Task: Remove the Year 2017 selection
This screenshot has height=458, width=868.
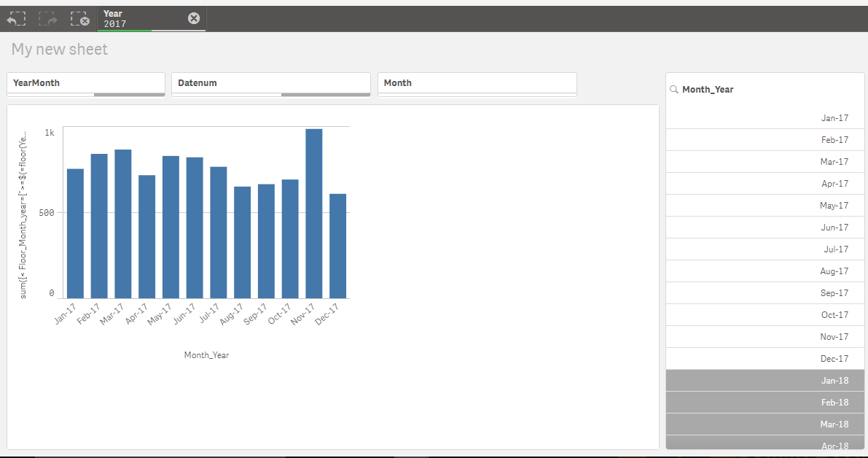Action: pos(194,18)
